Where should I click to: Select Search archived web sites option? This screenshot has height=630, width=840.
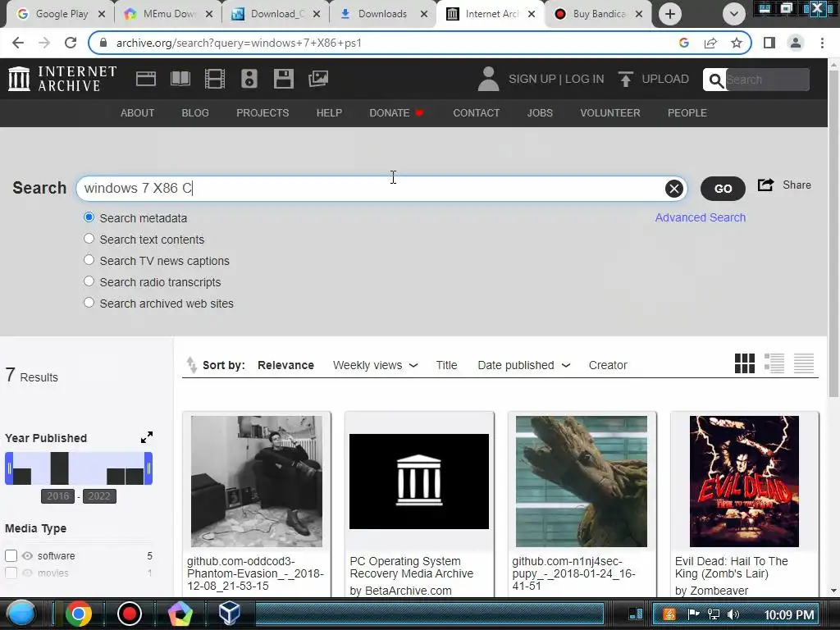[89, 303]
